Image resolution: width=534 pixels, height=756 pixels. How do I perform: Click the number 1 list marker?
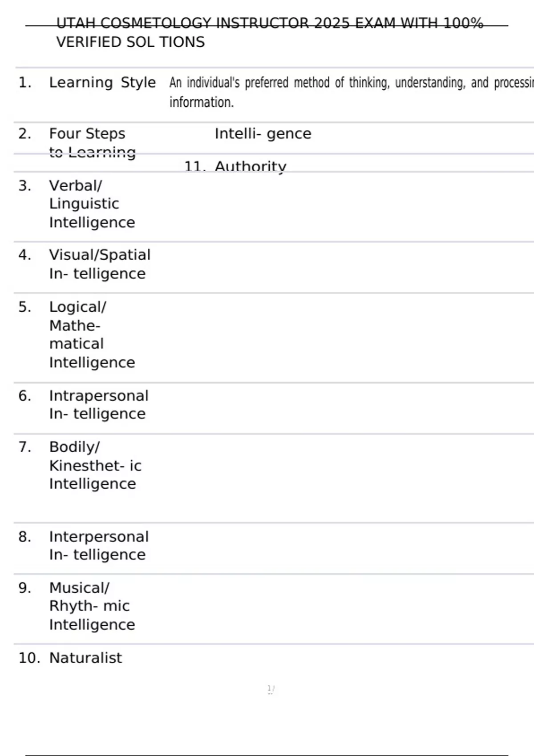coord(24,83)
